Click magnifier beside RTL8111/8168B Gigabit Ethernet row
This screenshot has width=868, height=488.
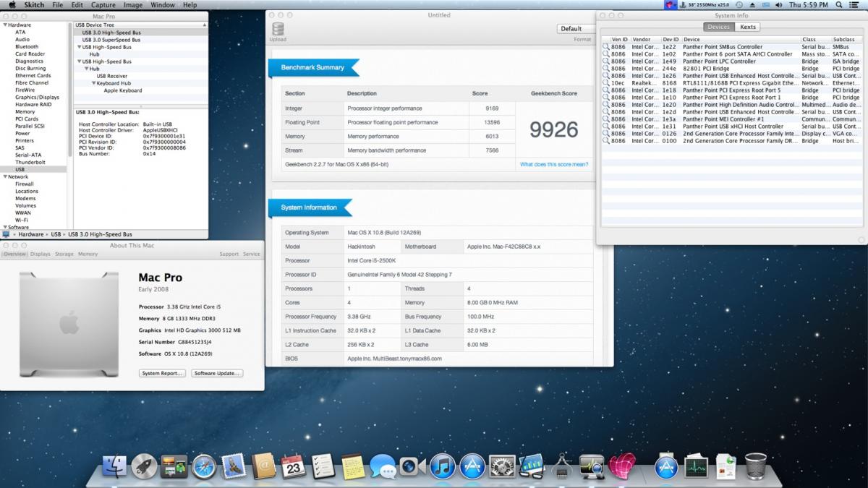pyautogui.click(x=606, y=83)
